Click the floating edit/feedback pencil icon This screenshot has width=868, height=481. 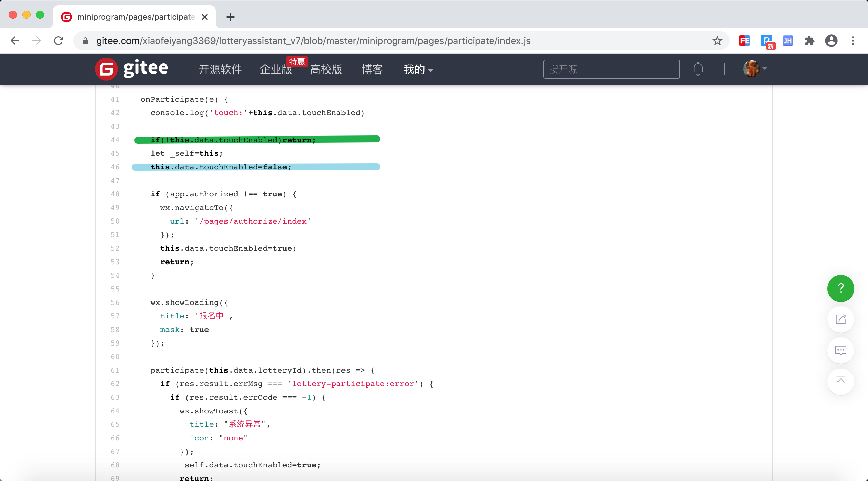(x=840, y=319)
